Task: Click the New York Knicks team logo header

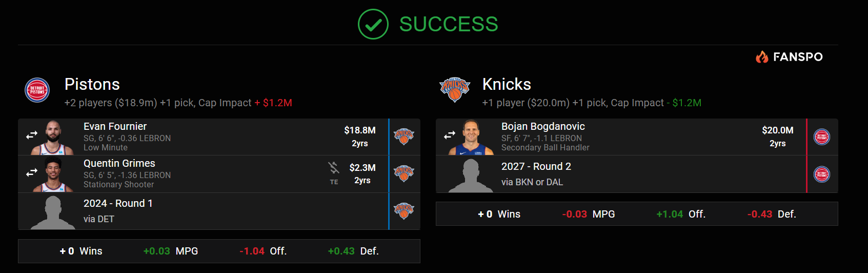Action: (455, 90)
